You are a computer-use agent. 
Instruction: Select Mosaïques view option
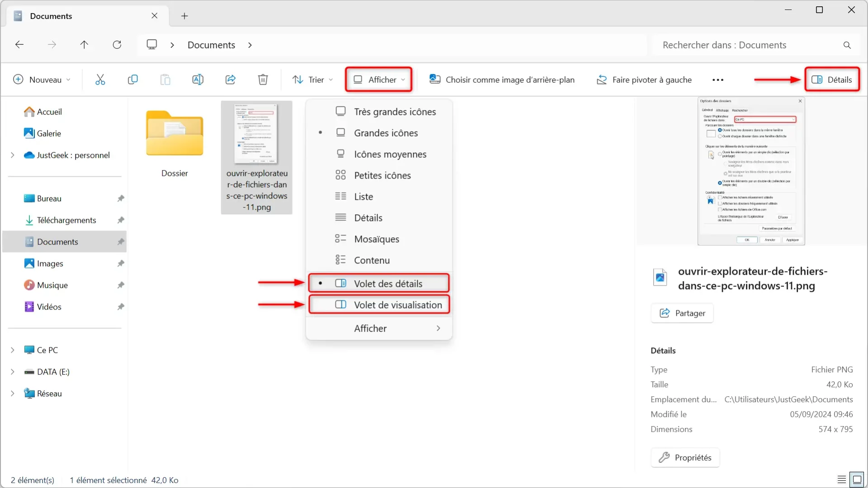379,239
